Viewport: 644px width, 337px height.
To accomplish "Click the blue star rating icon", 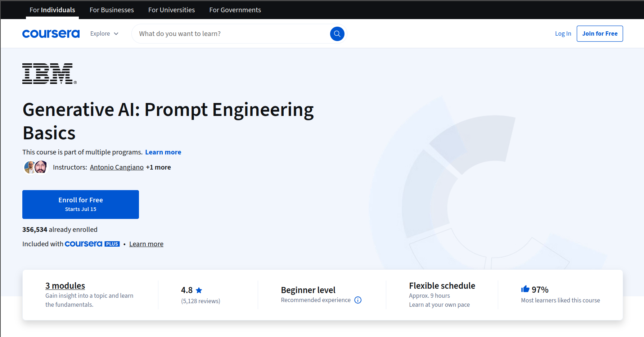I will [199, 290].
